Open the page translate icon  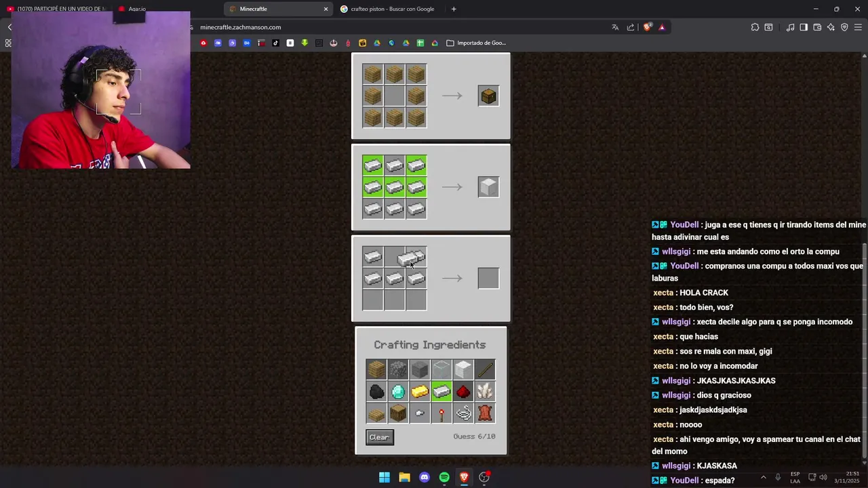tap(615, 27)
